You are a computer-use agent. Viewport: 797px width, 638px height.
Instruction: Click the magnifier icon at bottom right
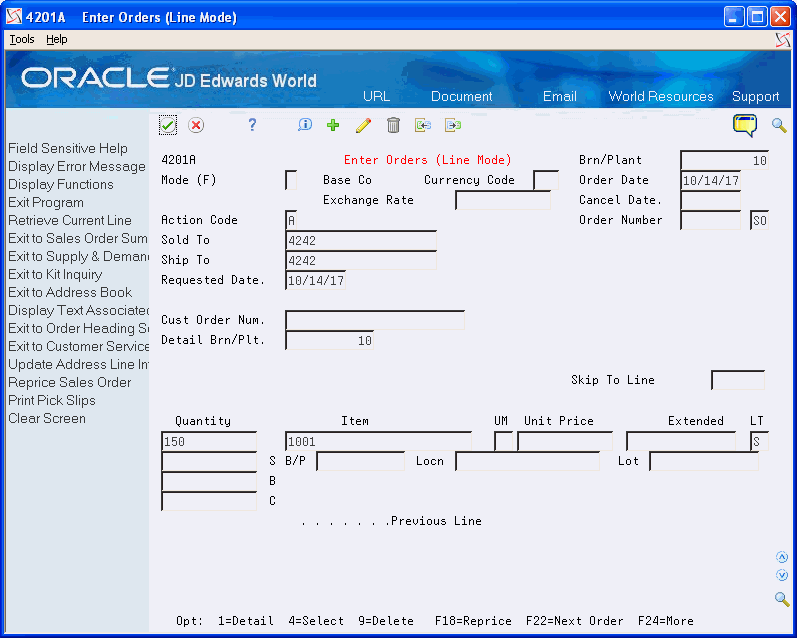click(782, 598)
